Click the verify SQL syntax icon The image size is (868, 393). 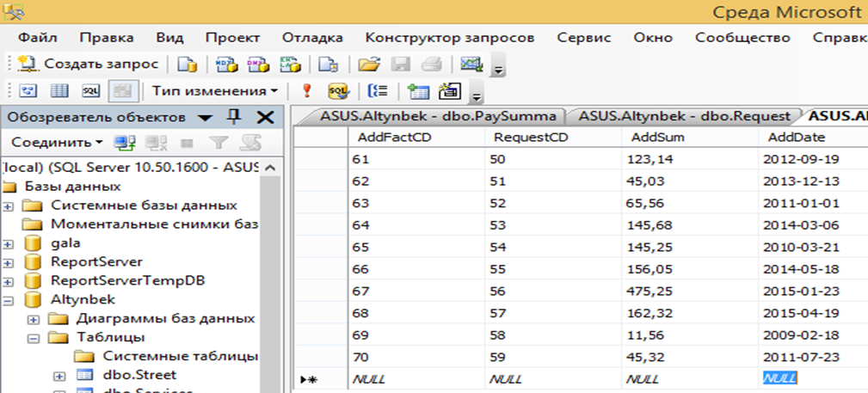point(338,91)
